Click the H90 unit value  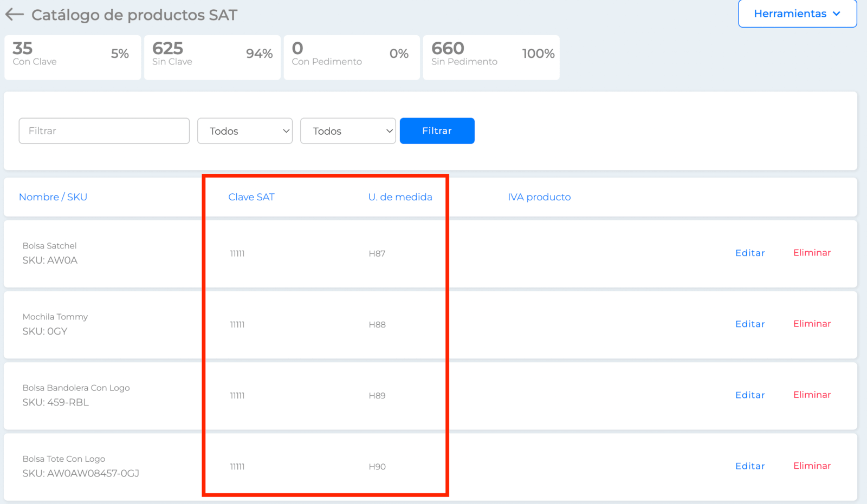(x=377, y=466)
